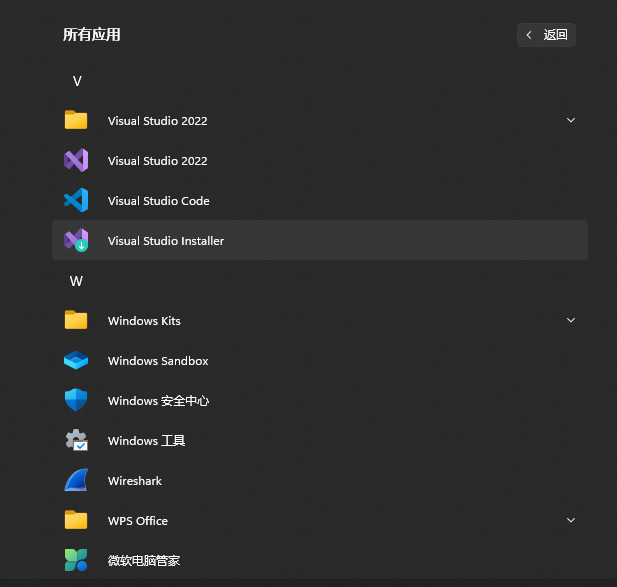
Task: Open the W letter index header
Action: tap(76, 281)
